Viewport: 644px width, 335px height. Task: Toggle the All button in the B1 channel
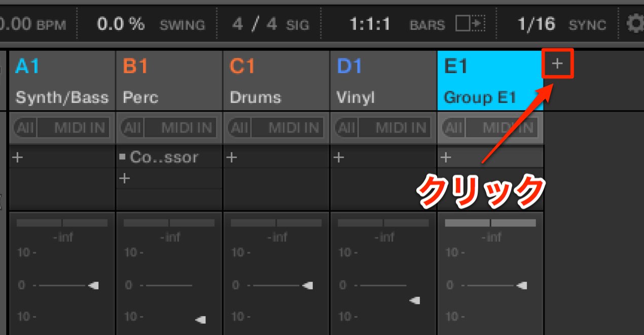pyautogui.click(x=132, y=128)
